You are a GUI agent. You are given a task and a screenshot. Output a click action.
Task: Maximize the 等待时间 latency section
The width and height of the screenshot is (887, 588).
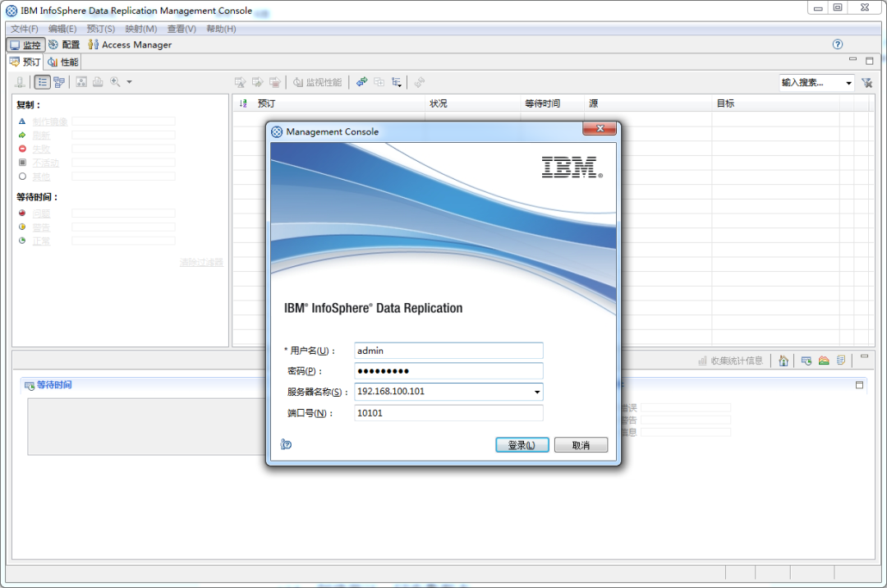point(859,385)
